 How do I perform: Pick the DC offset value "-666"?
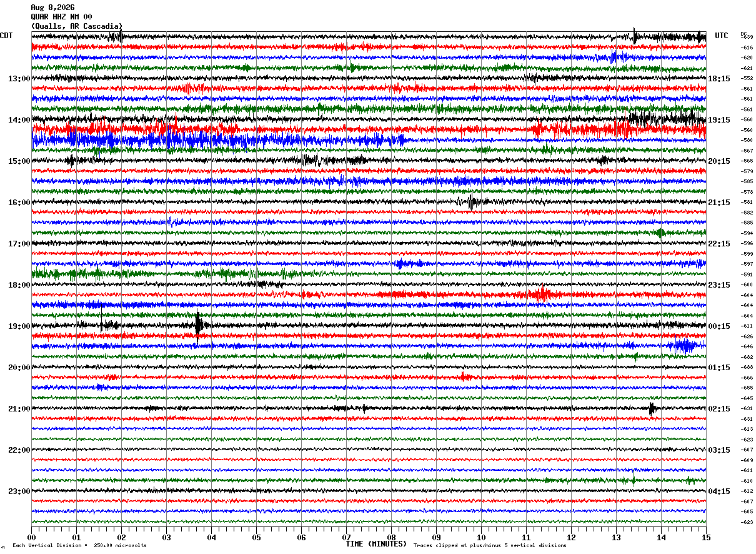(x=747, y=378)
